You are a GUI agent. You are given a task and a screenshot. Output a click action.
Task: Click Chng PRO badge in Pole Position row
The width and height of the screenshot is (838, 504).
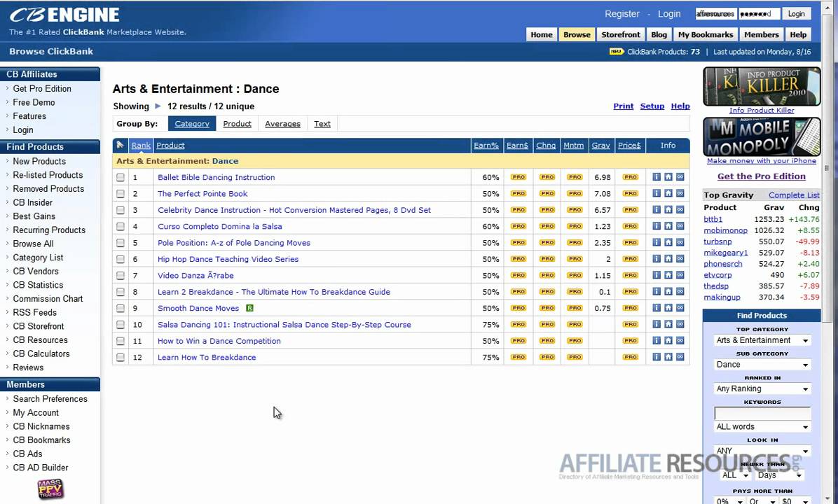pos(547,242)
